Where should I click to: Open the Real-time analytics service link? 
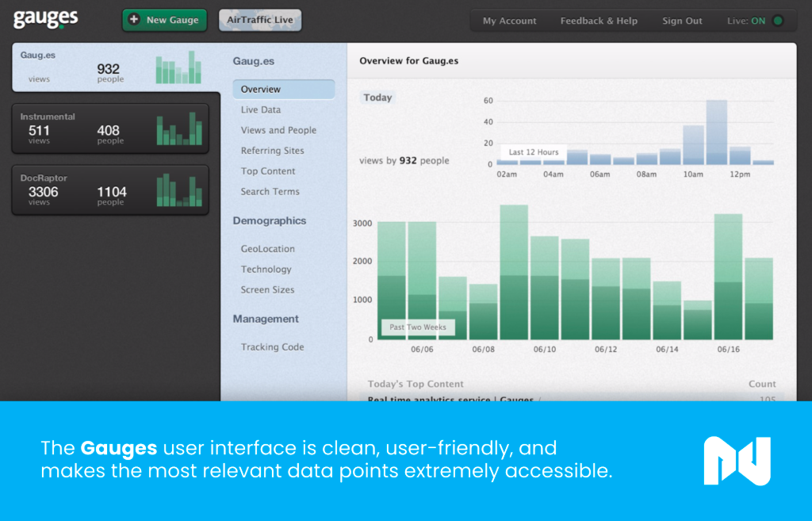pos(456,400)
